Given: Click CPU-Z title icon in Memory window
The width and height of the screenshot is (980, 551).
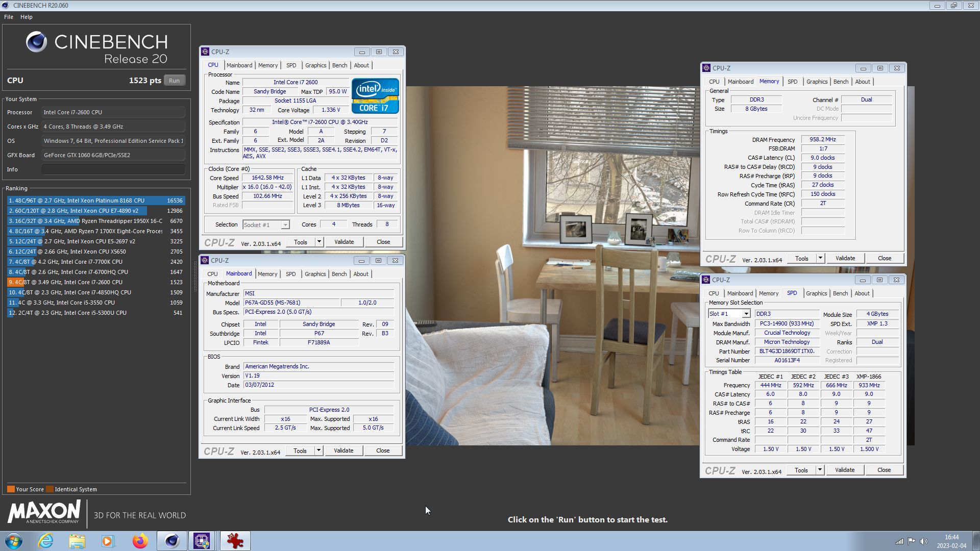Looking at the screenshot, I should 706,68.
